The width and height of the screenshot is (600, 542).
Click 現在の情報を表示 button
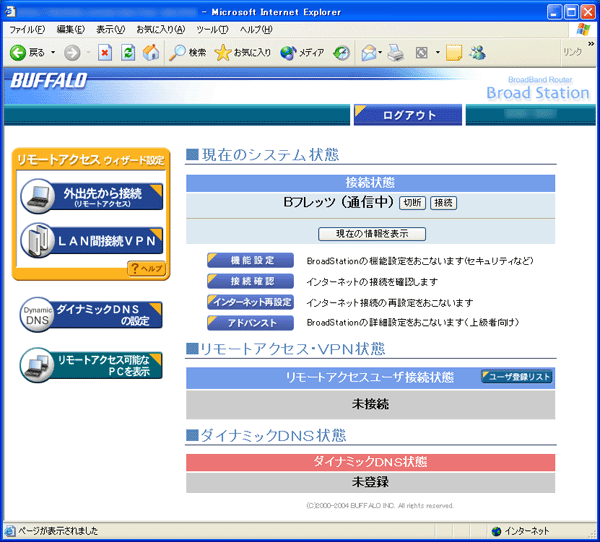click(x=372, y=233)
